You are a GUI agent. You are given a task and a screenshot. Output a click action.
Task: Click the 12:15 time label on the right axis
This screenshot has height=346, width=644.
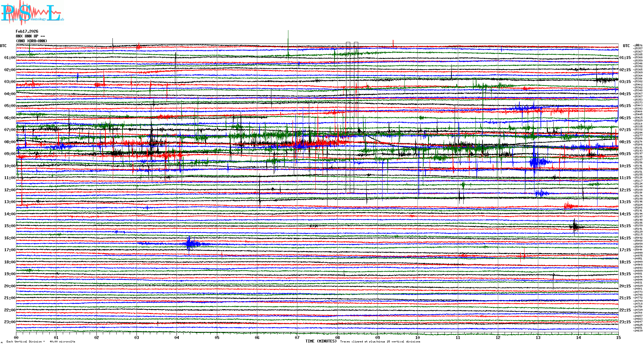pyautogui.click(x=625, y=190)
